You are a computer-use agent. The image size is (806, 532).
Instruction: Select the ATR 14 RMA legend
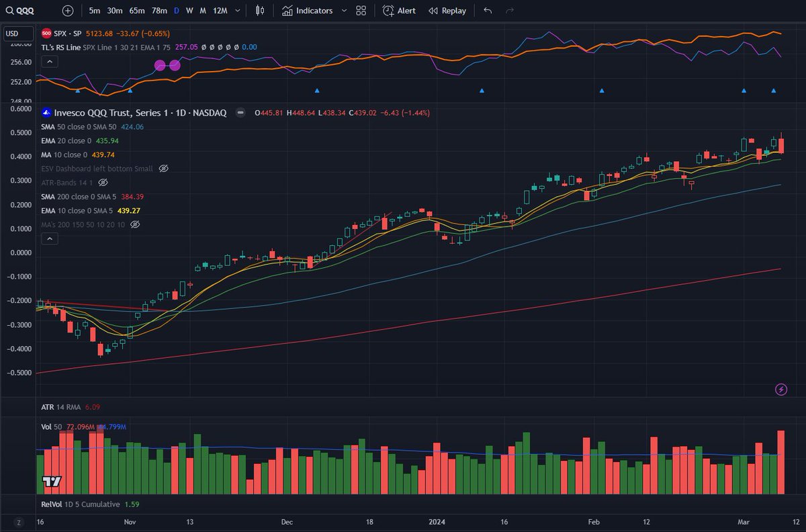point(71,407)
